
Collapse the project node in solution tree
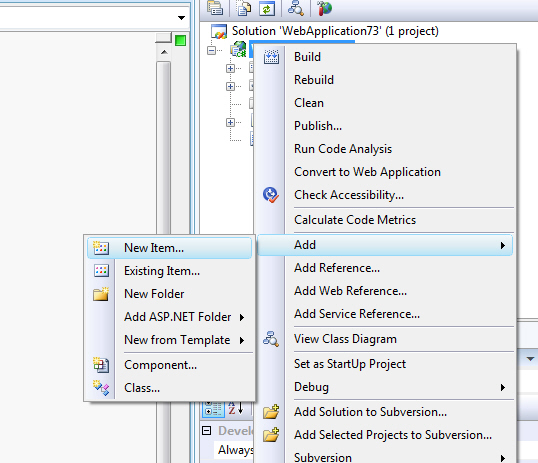click(211, 50)
